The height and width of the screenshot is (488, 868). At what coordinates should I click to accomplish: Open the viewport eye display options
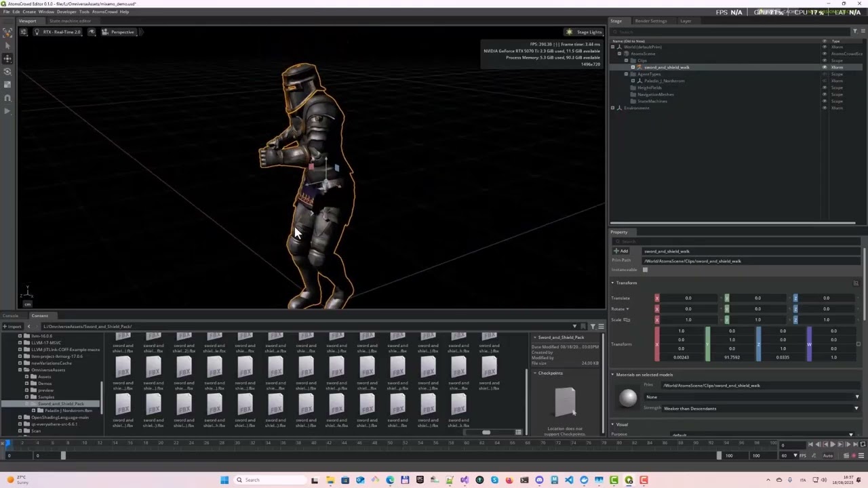tap(92, 32)
